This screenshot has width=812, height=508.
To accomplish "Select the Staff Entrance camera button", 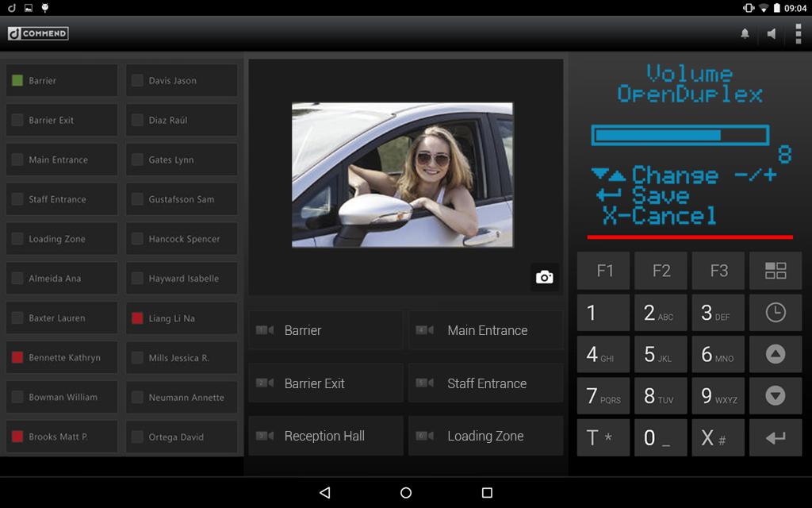I will 486,383.
